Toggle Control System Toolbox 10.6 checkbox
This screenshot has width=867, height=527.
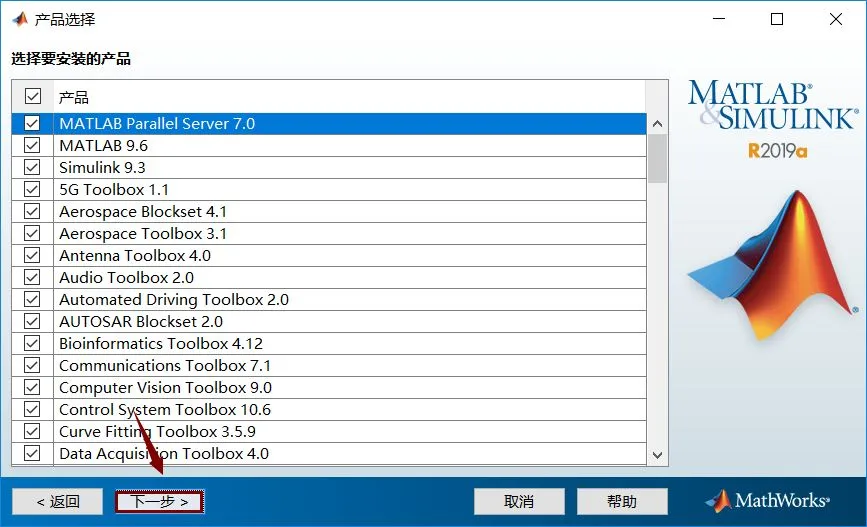pyautogui.click(x=32, y=409)
